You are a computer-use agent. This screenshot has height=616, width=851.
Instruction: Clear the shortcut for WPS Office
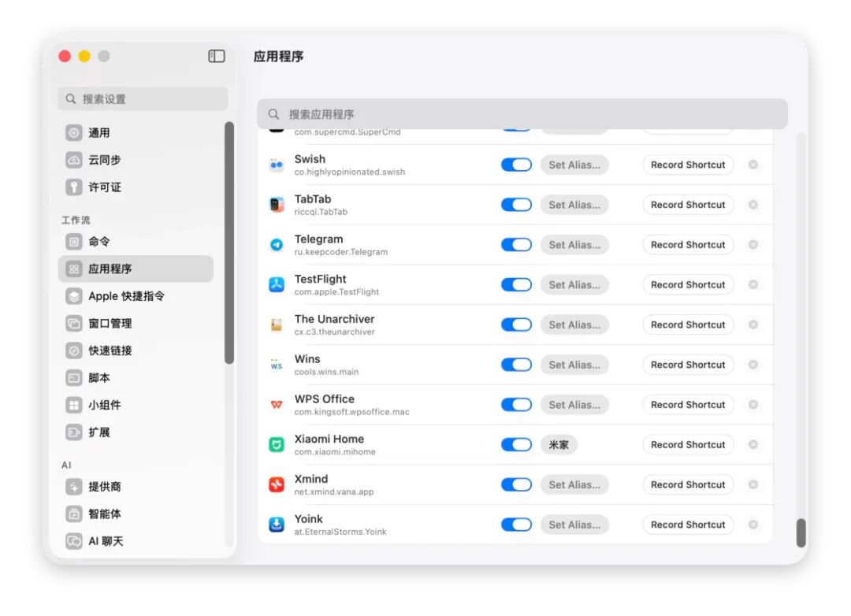(x=753, y=404)
